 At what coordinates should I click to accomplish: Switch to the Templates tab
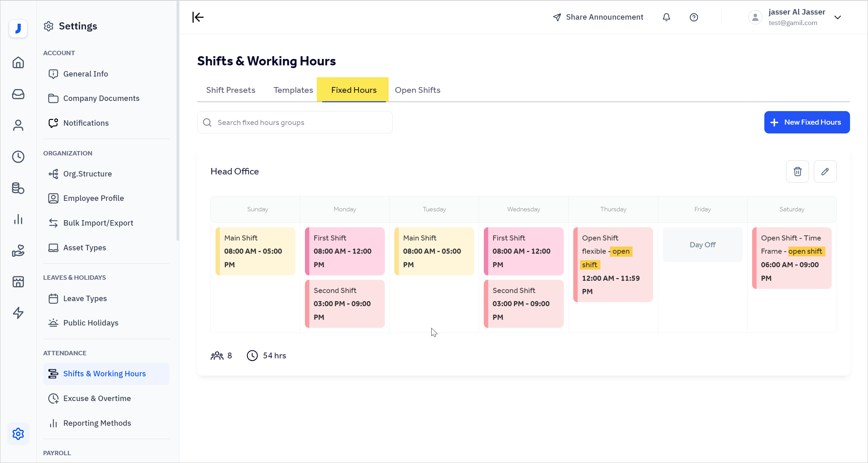pyautogui.click(x=293, y=90)
